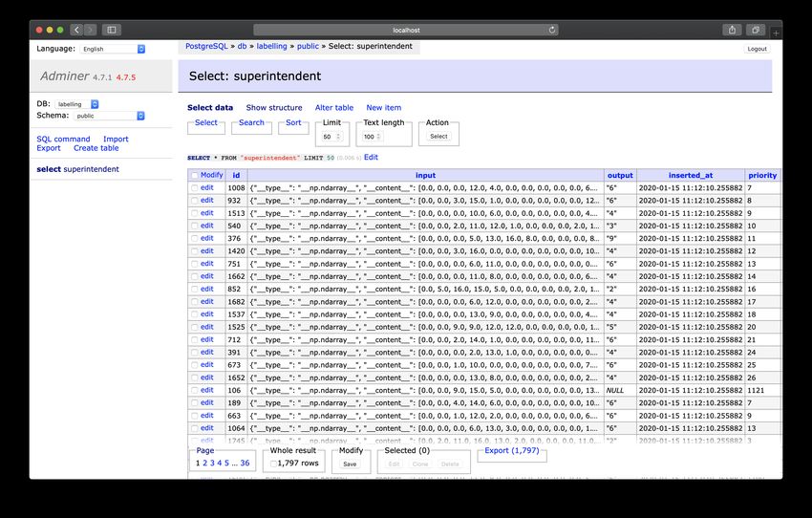Click the output cell "9" in row 376
Viewport: 812px width, 518px height.
point(620,239)
